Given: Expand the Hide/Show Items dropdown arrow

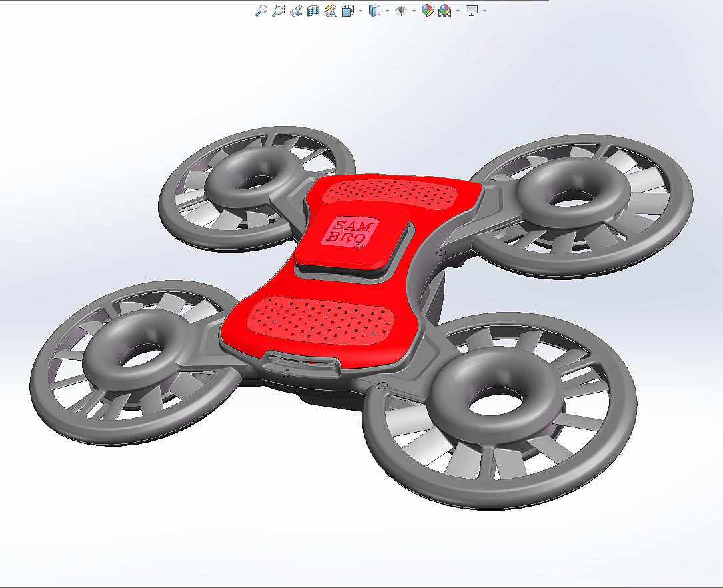Looking at the screenshot, I should (x=414, y=11).
